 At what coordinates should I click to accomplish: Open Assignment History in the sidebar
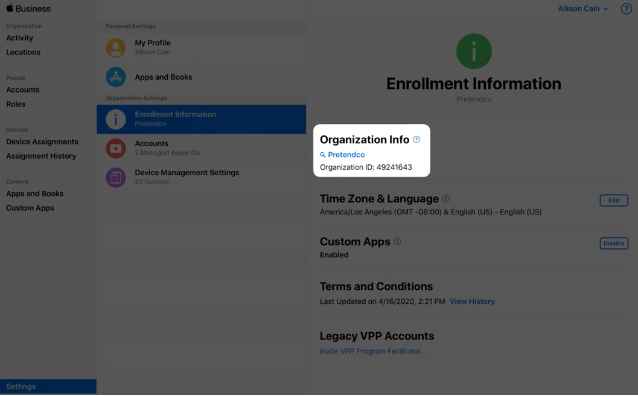tap(41, 156)
